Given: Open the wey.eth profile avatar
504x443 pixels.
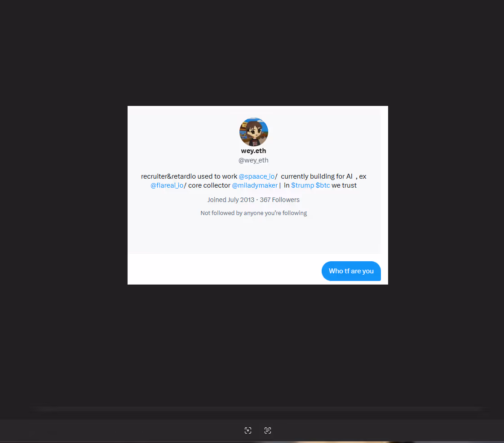Looking at the screenshot, I should (x=254, y=132).
